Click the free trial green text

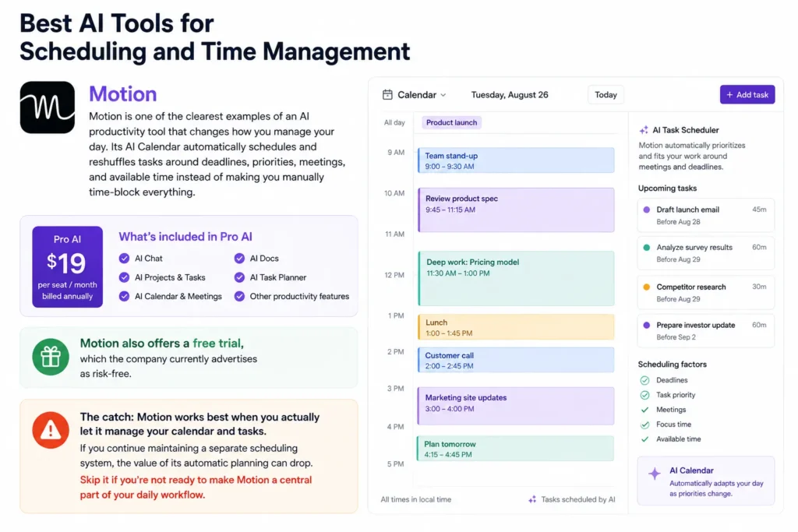pyautogui.click(x=218, y=344)
